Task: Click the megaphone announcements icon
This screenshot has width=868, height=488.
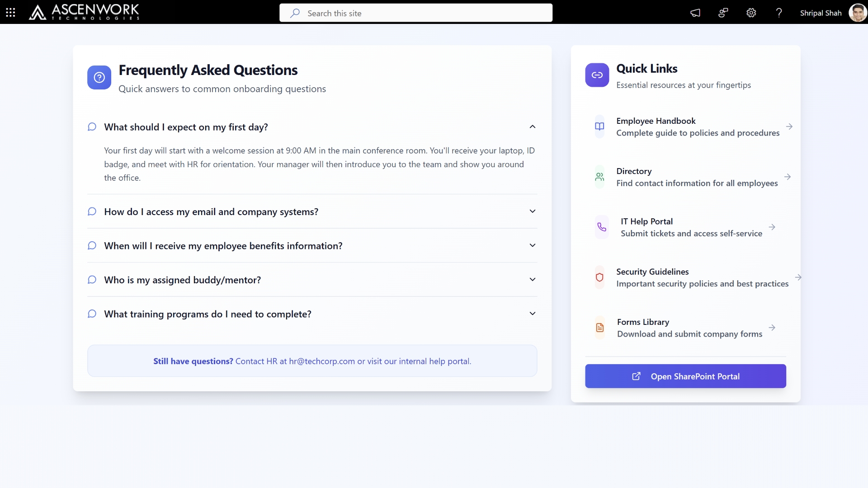Action: 695,13
